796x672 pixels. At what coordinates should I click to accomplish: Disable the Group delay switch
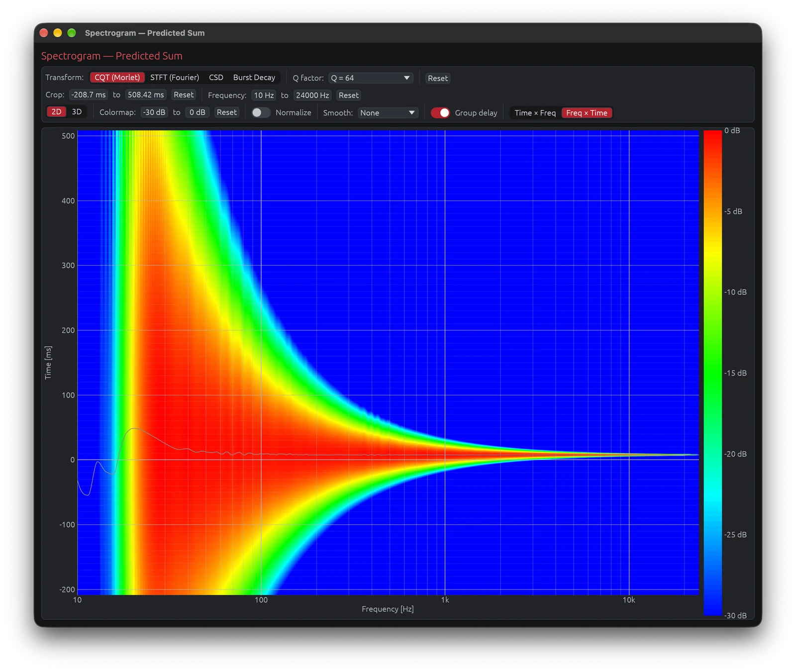point(440,113)
